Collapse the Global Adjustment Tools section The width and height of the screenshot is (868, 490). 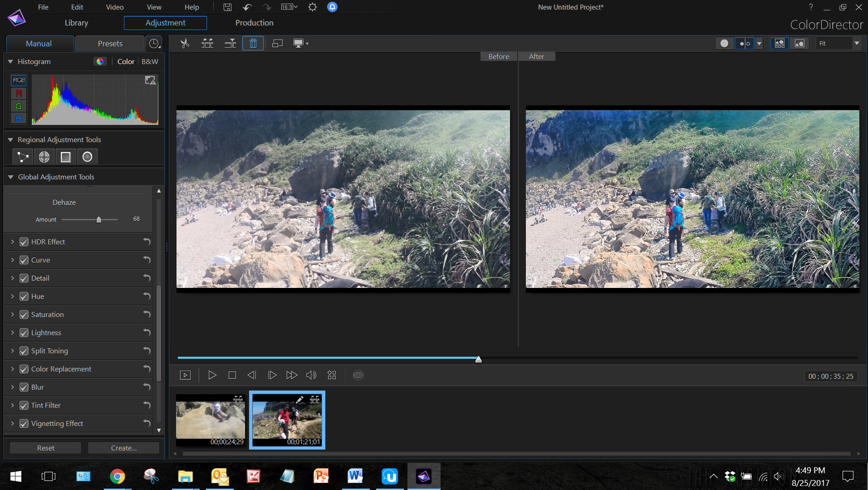pos(10,177)
